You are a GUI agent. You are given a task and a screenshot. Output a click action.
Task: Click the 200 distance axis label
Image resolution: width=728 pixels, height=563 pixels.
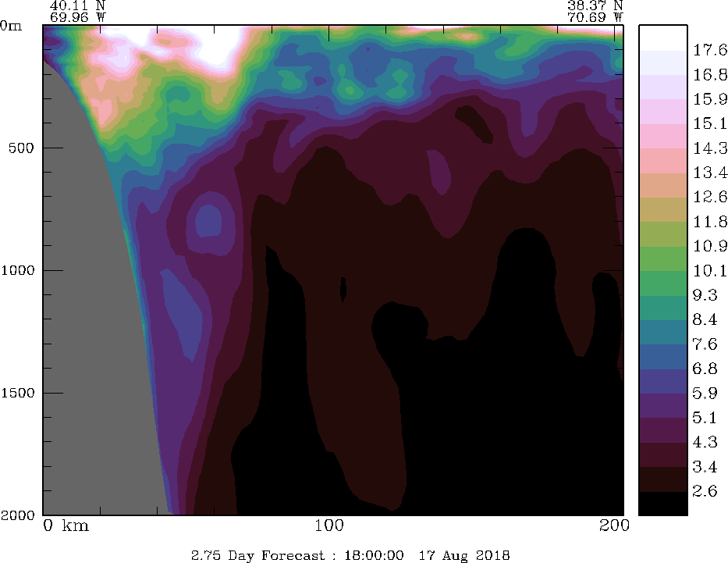(x=614, y=526)
